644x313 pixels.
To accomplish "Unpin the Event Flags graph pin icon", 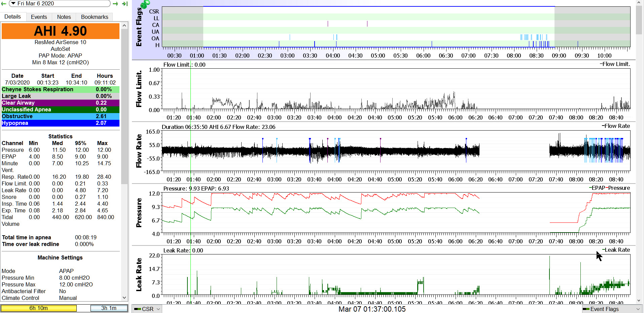I will pos(145,4).
